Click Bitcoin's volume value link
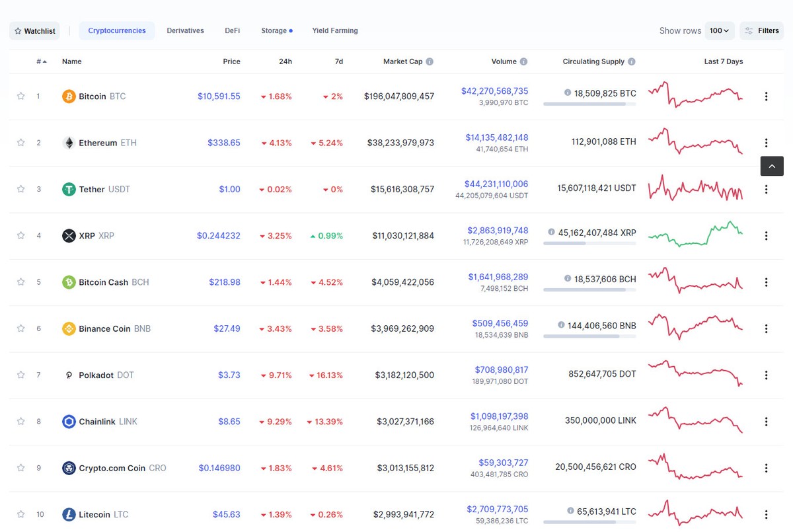The height and width of the screenshot is (532, 793). tap(494, 91)
